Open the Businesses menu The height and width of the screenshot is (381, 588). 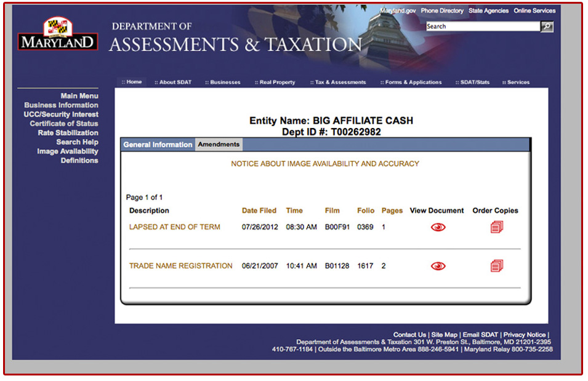(x=223, y=82)
